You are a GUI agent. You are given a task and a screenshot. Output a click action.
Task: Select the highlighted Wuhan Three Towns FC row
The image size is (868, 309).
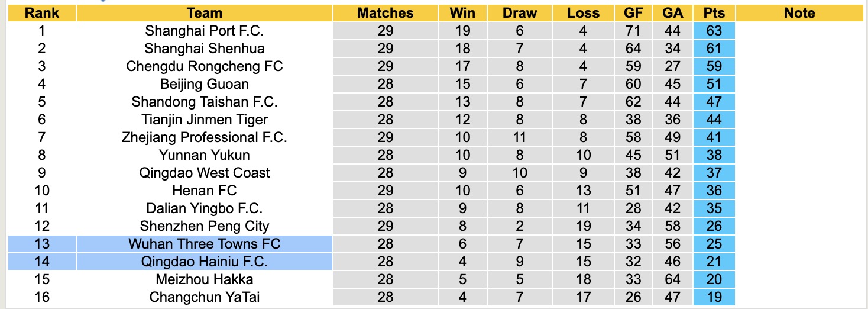pyautogui.click(x=204, y=244)
